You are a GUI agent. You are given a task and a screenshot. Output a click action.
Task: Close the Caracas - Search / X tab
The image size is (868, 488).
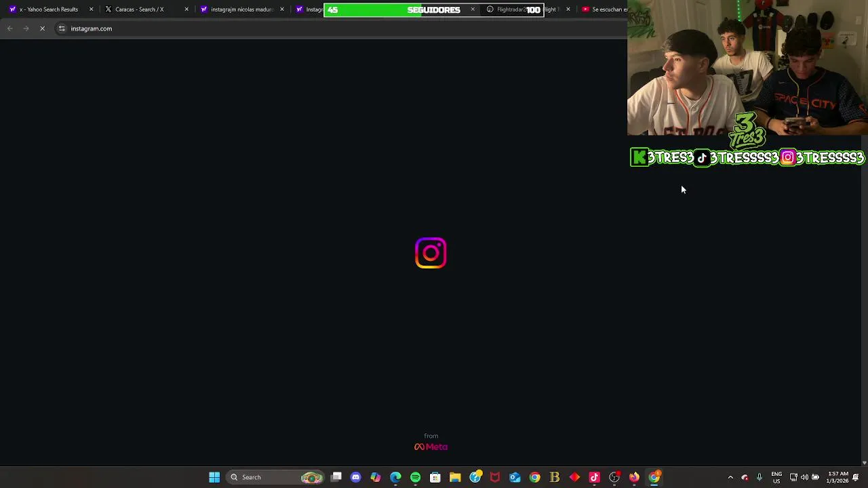[186, 9]
